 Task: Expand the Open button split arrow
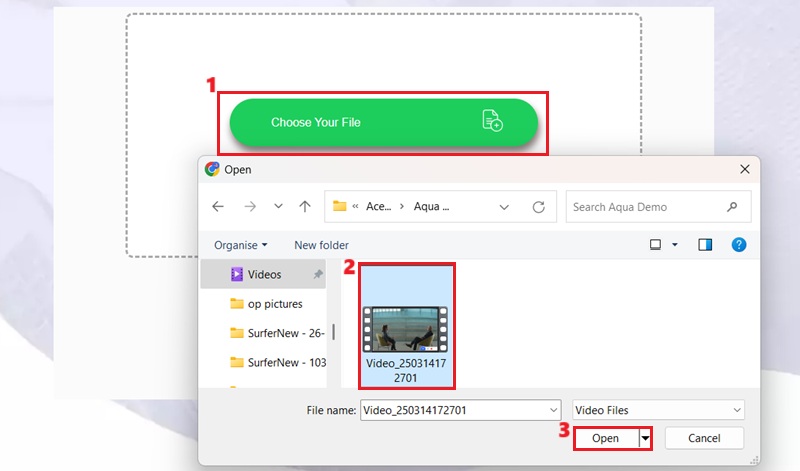pos(645,438)
